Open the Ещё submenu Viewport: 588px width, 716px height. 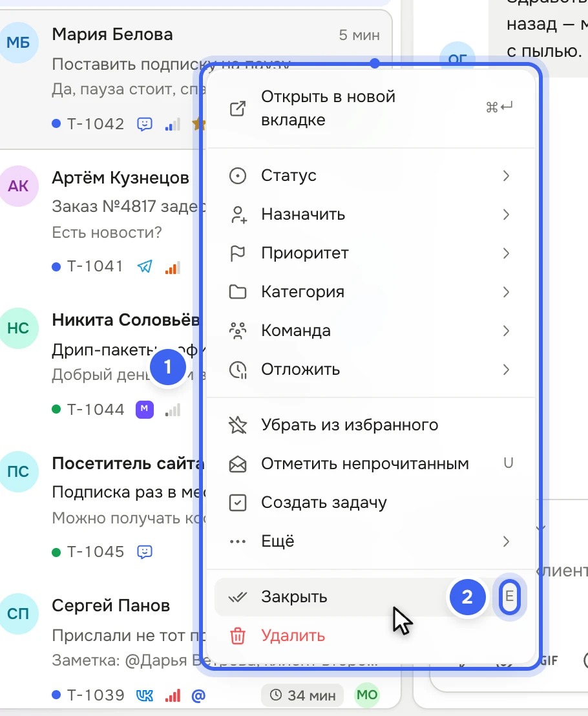click(x=371, y=542)
